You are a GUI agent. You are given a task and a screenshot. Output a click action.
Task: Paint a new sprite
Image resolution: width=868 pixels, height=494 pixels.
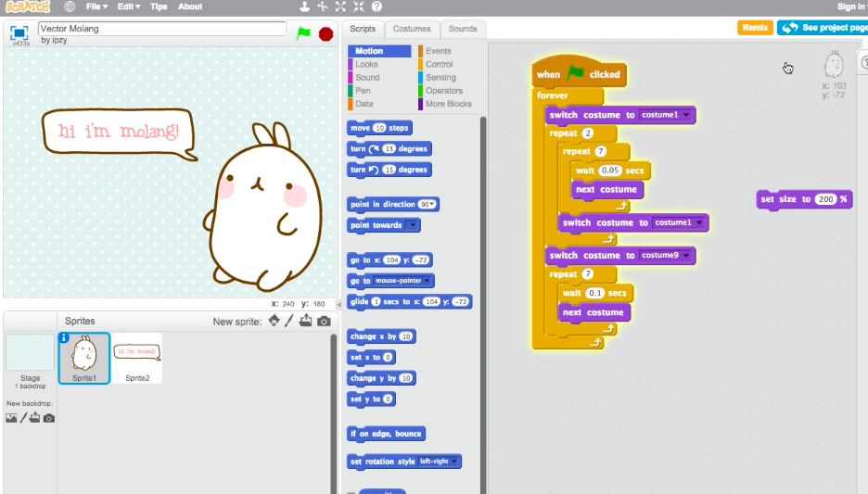tap(289, 321)
